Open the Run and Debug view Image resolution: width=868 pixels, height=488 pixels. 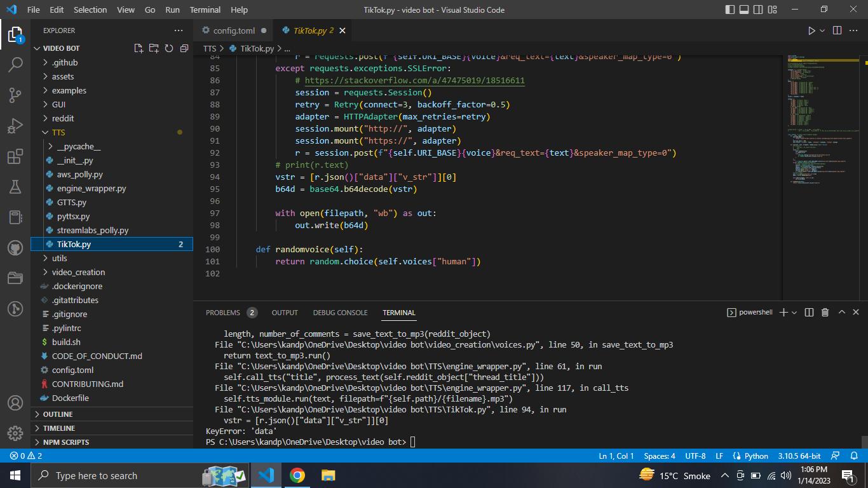coord(15,126)
